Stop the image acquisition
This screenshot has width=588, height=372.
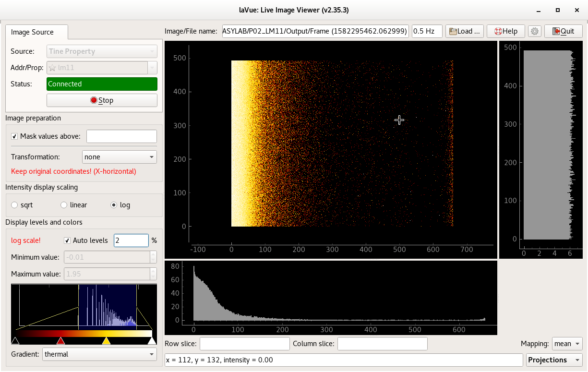102,100
